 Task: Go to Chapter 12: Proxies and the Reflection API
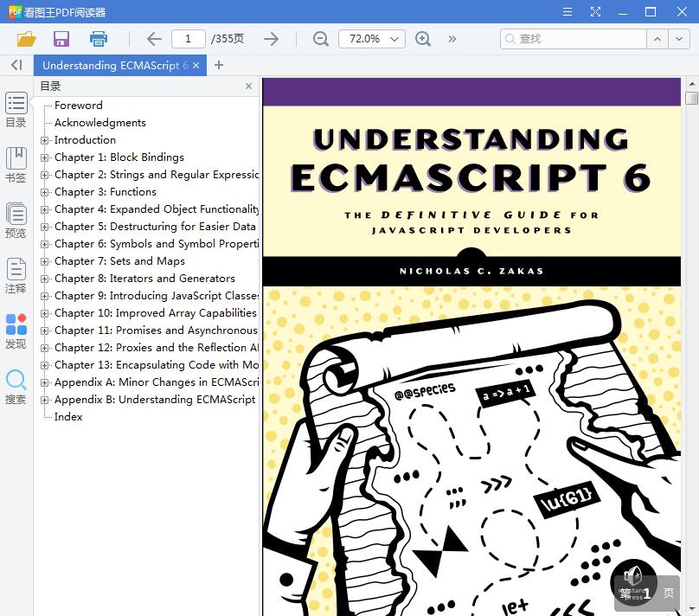tap(156, 348)
